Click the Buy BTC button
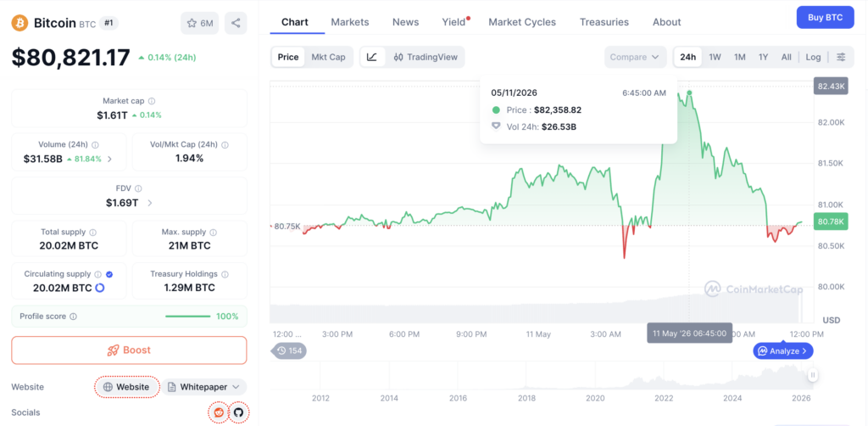 [825, 17]
